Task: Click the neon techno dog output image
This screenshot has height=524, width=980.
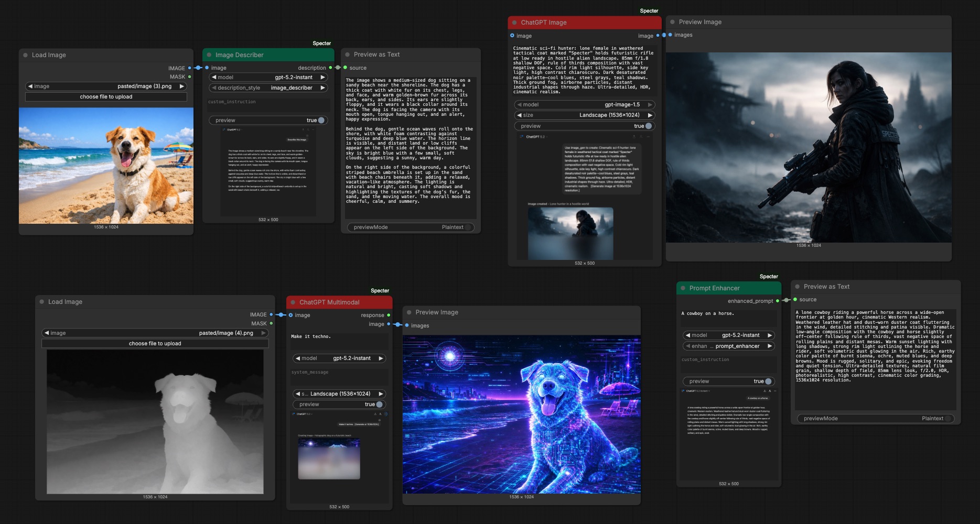Action: tap(521, 414)
